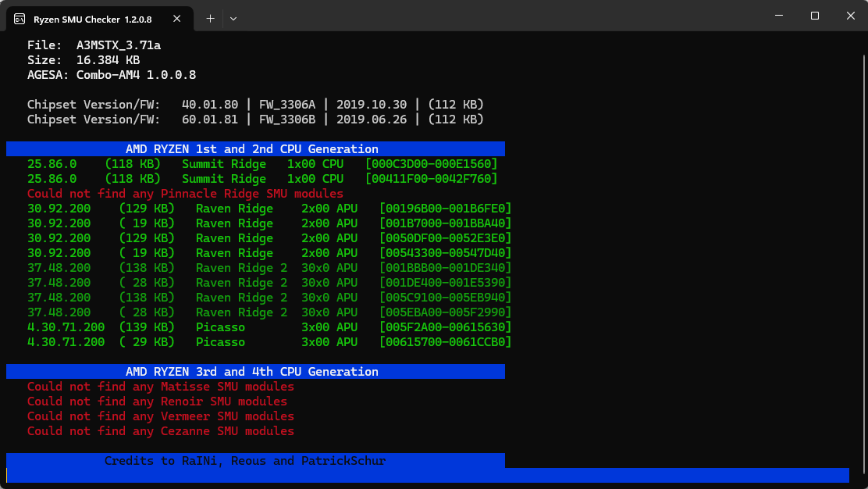Screen dimensions: 868x489
Task: Select the Picasso 4.30.71.200 SMU line
Action: click(x=269, y=327)
